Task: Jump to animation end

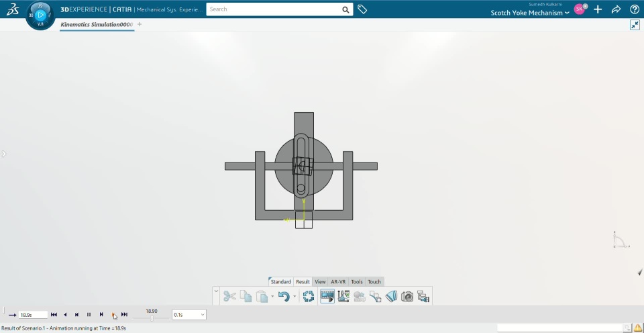Action: pos(125,314)
